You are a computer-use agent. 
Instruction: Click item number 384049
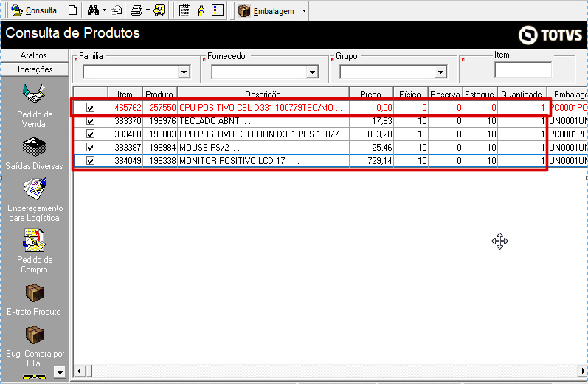[x=128, y=161]
